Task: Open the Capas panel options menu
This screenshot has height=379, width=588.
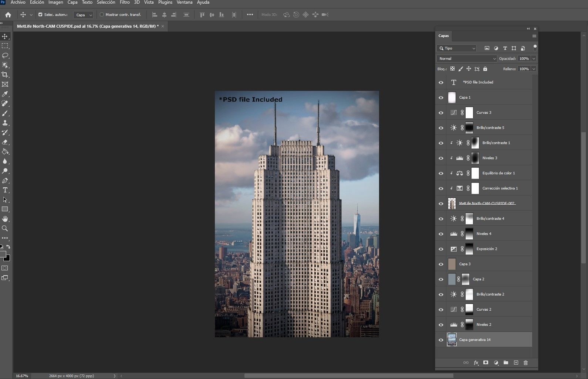Action: tap(534, 36)
